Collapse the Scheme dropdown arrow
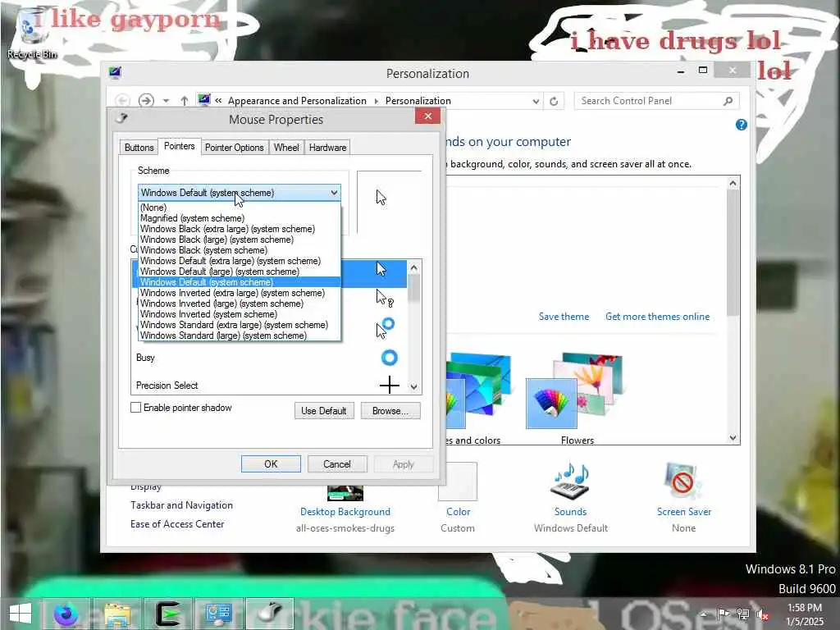 tap(335, 192)
